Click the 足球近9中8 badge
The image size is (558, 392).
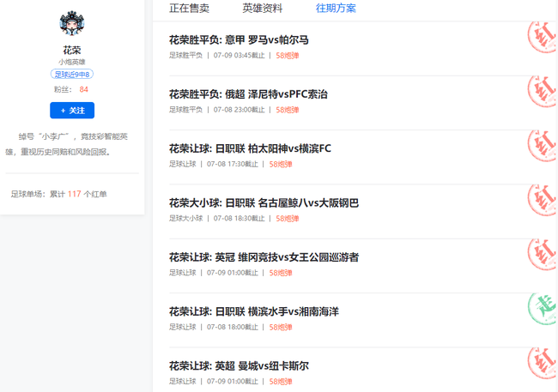point(72,75)
